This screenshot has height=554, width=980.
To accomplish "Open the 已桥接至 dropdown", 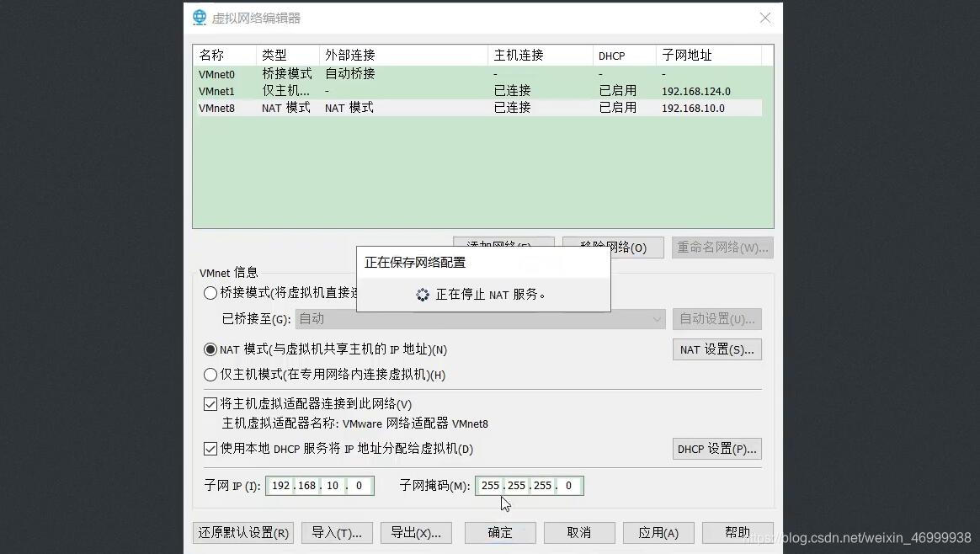I will tap(480, 319).
